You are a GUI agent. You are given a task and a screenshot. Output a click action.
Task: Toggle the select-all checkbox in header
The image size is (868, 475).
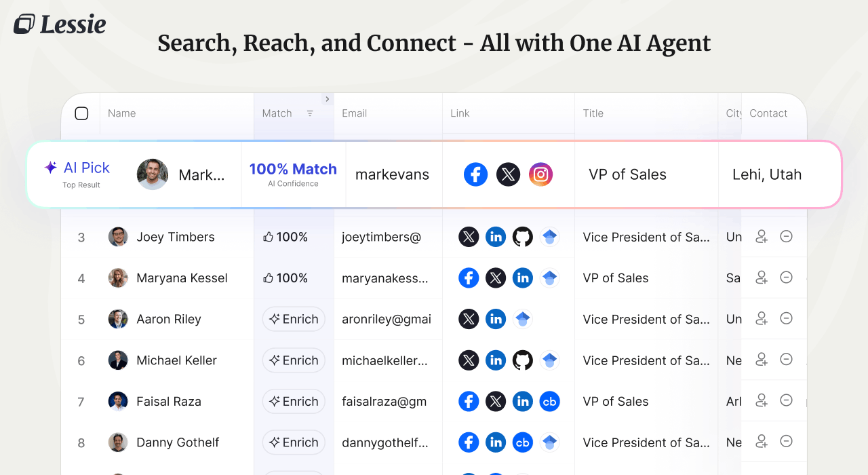point(81,113)
